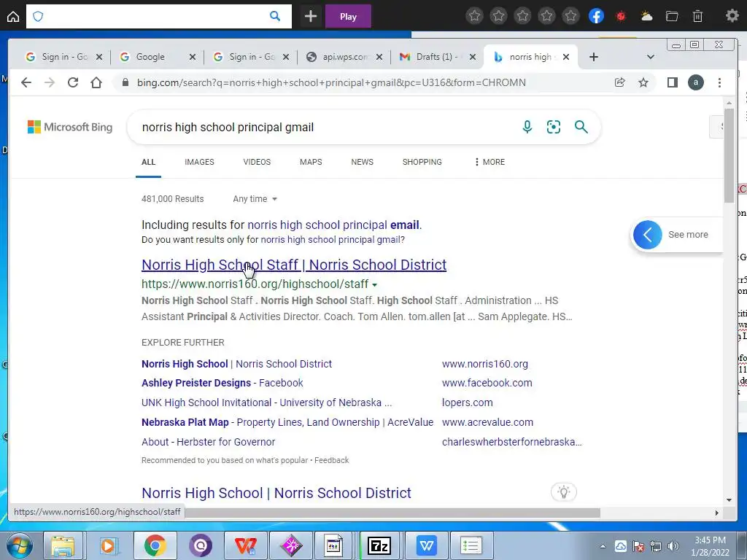Screen dimensions: 747x560
Task: Open the weather icon in the top bar
Action: tap(646, 16)
